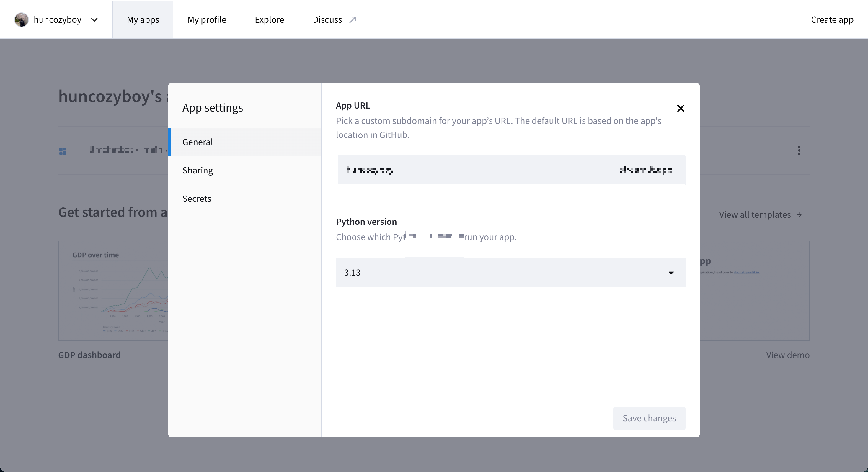This screenshot has height=472, width=868.
Task: Click the huncozyboy profile avatar
Action: tap(21, 19)
